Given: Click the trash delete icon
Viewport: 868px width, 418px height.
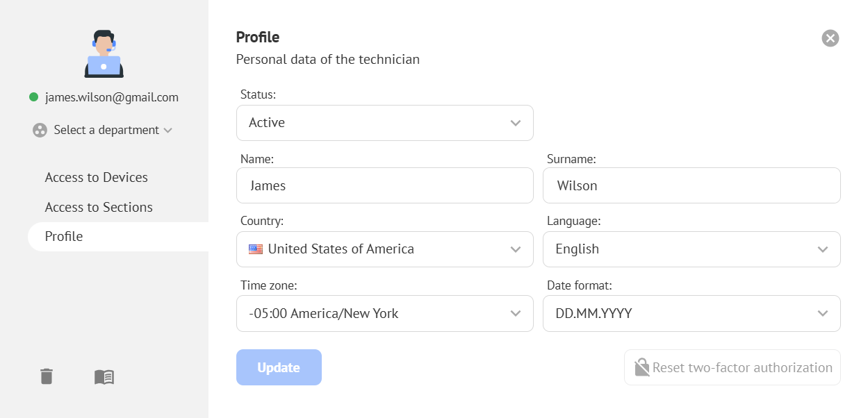Looking at the screenshot, I should (x=46, y=376).
